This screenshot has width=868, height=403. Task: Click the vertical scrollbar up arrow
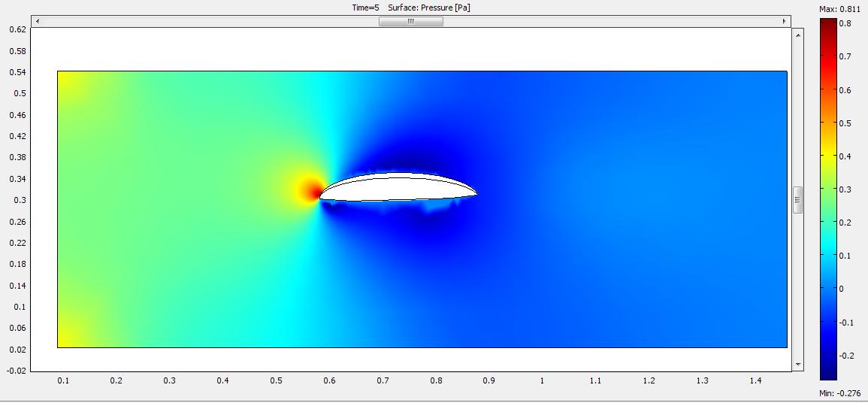[x=797, y=35]
